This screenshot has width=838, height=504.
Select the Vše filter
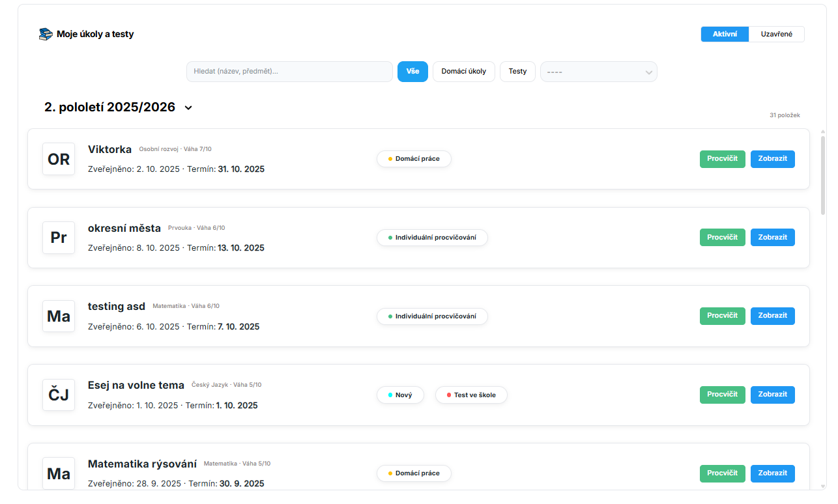pos(412,72)
